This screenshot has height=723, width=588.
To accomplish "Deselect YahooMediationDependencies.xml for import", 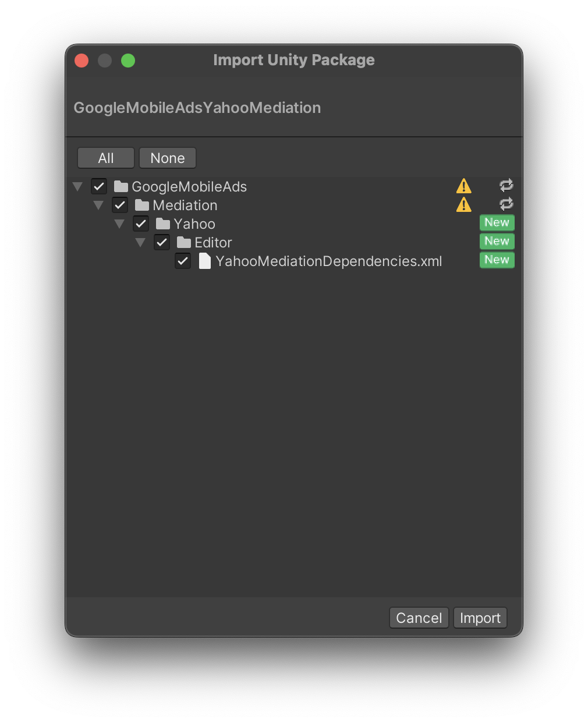I will coord(183,261).
